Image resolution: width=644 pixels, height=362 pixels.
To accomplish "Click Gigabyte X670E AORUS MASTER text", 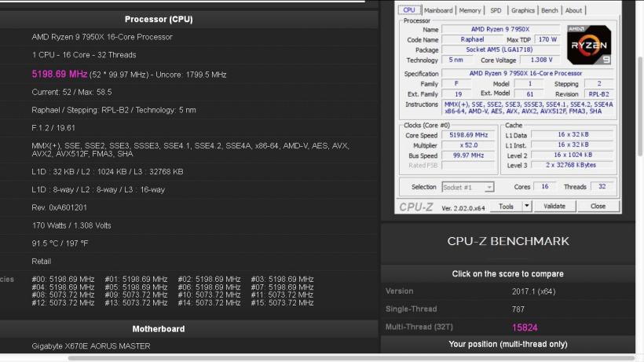I will tap(91, 346).
